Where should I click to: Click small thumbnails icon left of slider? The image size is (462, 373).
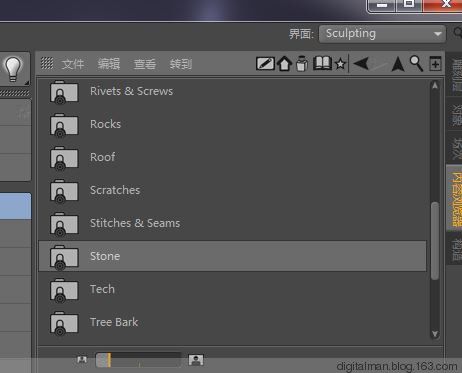click(x=82, y=360)
